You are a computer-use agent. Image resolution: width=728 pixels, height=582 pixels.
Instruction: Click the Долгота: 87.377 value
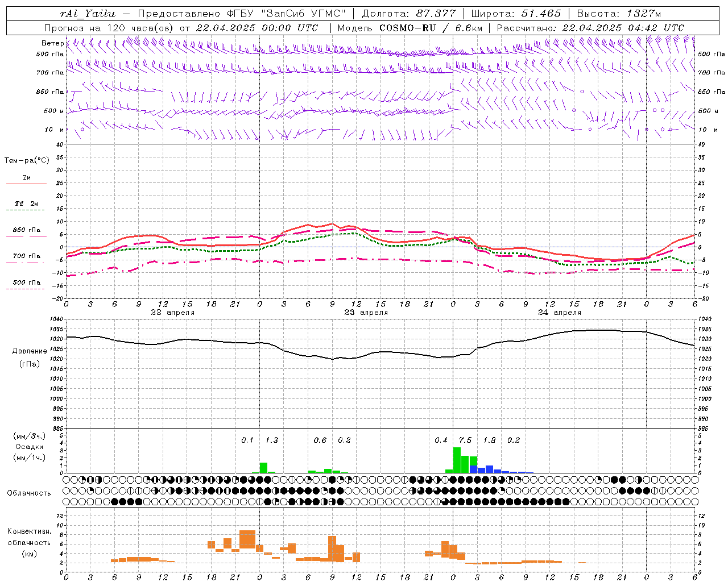(x=409, y=14)
